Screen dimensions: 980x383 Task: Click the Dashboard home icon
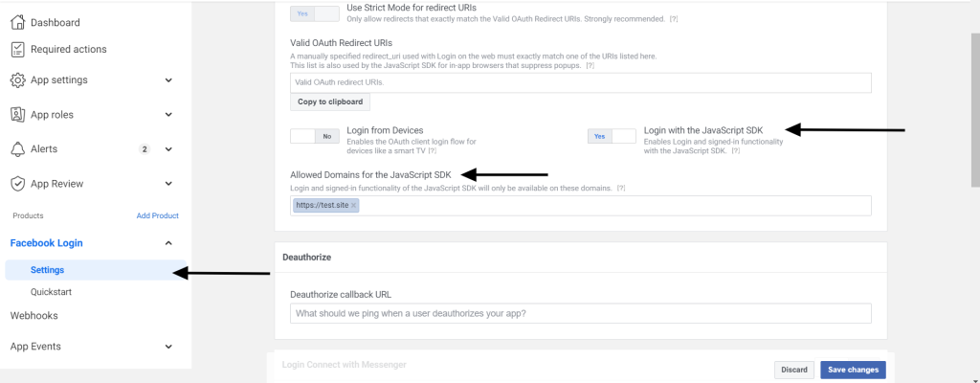coord(17,23)
